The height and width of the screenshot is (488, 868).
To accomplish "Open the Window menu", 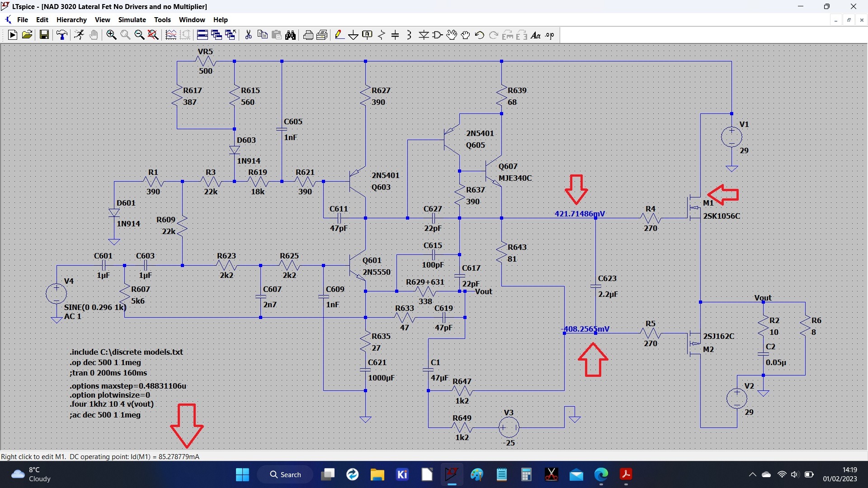I will (192, 20).
